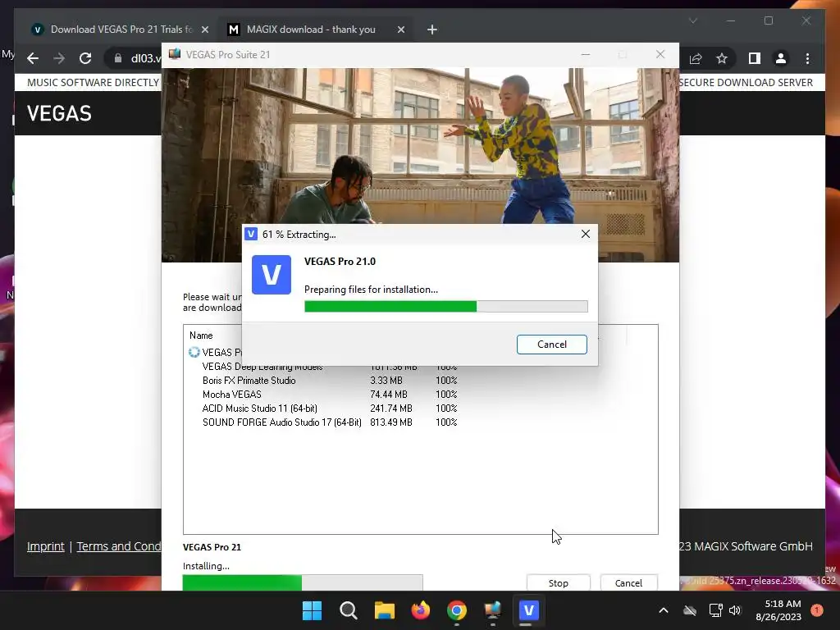
Task: Open a new browser tab
Action: [x=431, y=30]
